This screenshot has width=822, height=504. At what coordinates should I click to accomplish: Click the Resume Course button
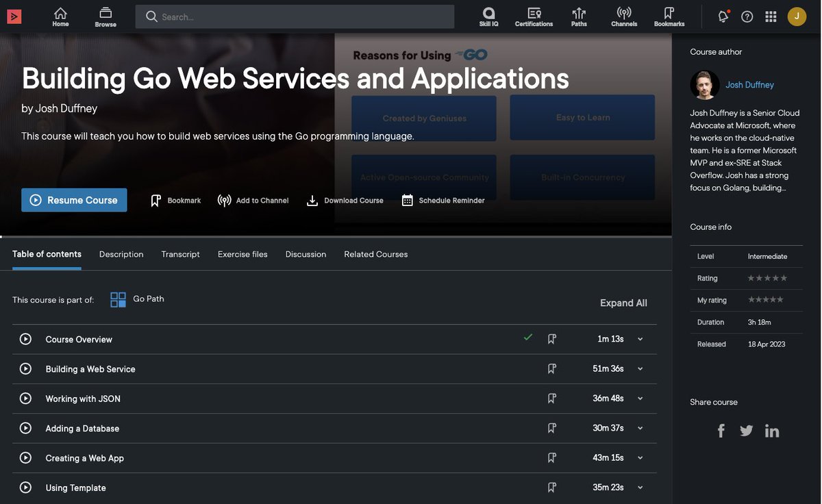tap(74, 200)
